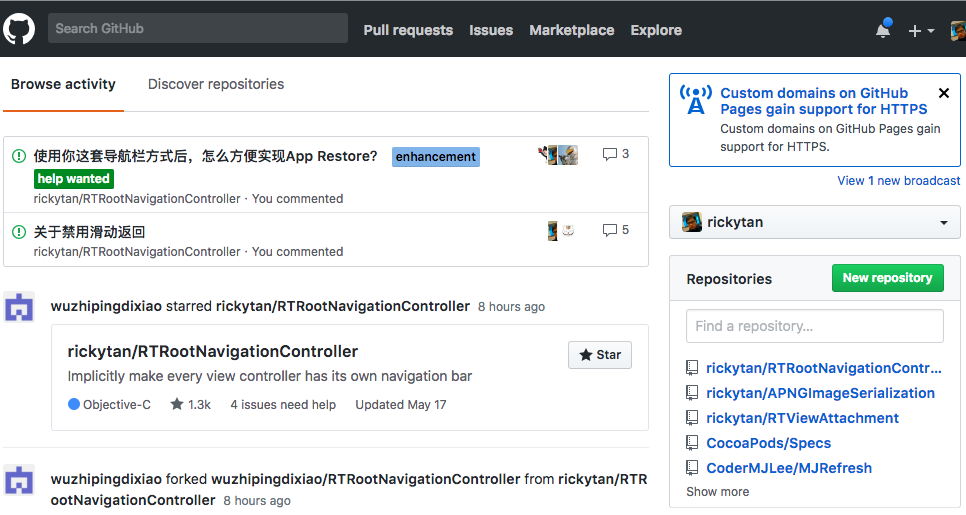Click the GitHub Octocat logo
This screenshot has width=966, height=515.
click(x=18, y=29)
